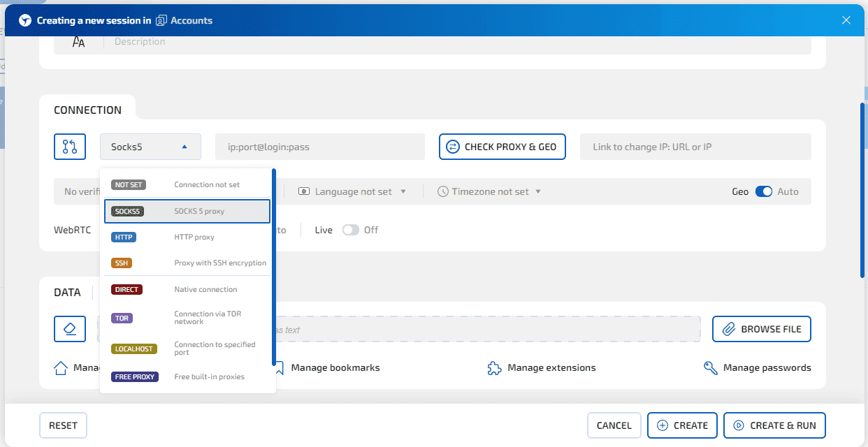Click the Manage bookmarks flag icon
The width and height of the screenshot is (868, 447).
tap(279, 367)
